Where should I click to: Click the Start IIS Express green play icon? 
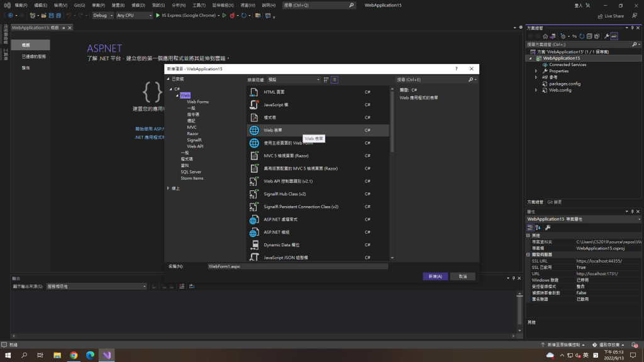(158, 15)
